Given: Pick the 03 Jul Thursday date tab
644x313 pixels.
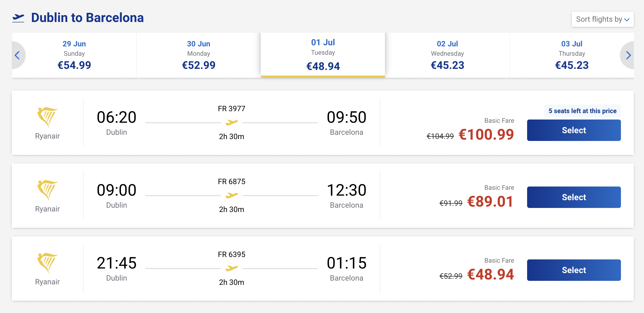Looking at the screenshot, I should (572, 55).
